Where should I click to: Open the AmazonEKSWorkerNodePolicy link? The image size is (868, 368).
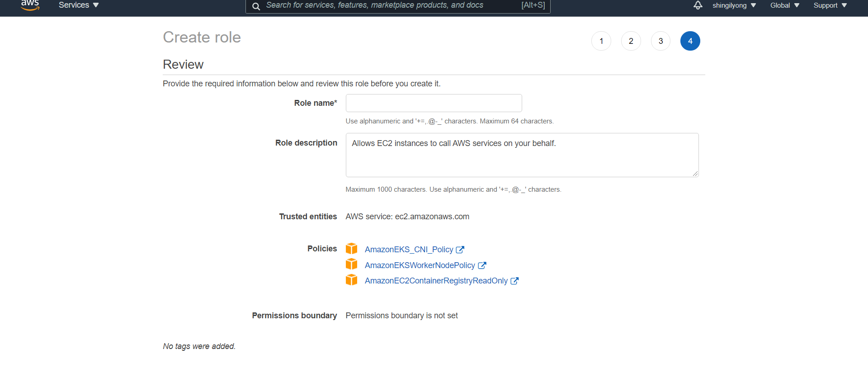pos(420,265)
